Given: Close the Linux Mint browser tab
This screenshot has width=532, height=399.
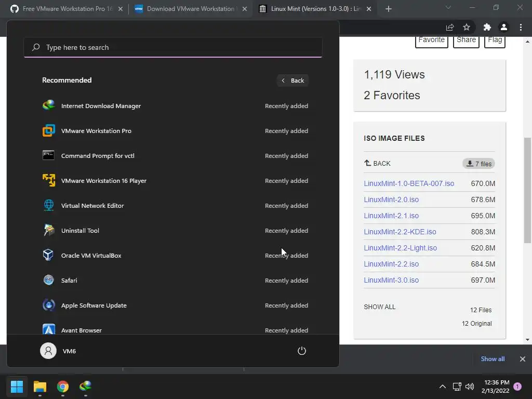Looking at the screenshot, I should click(369, 9).
